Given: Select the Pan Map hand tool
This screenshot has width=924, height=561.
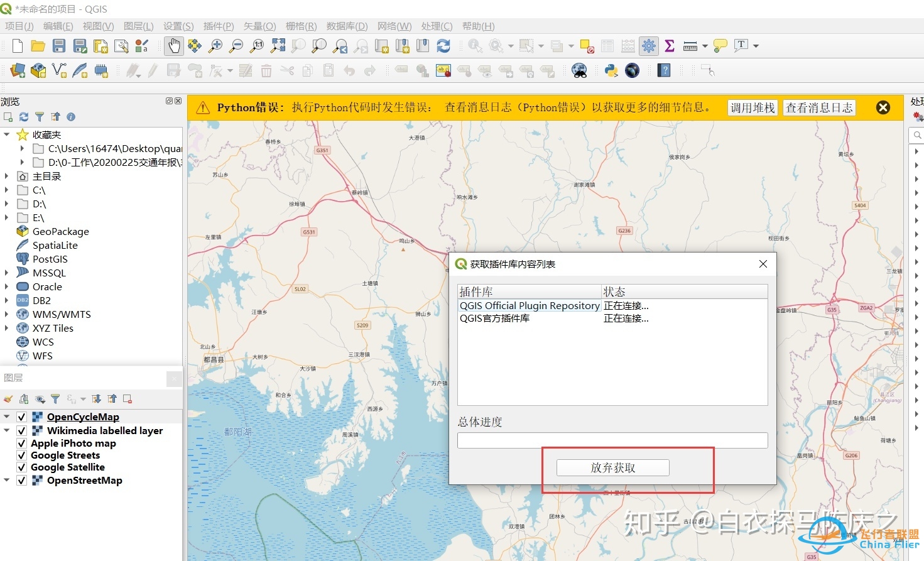Looking at the screenshot, I should [x=174, y=46].
